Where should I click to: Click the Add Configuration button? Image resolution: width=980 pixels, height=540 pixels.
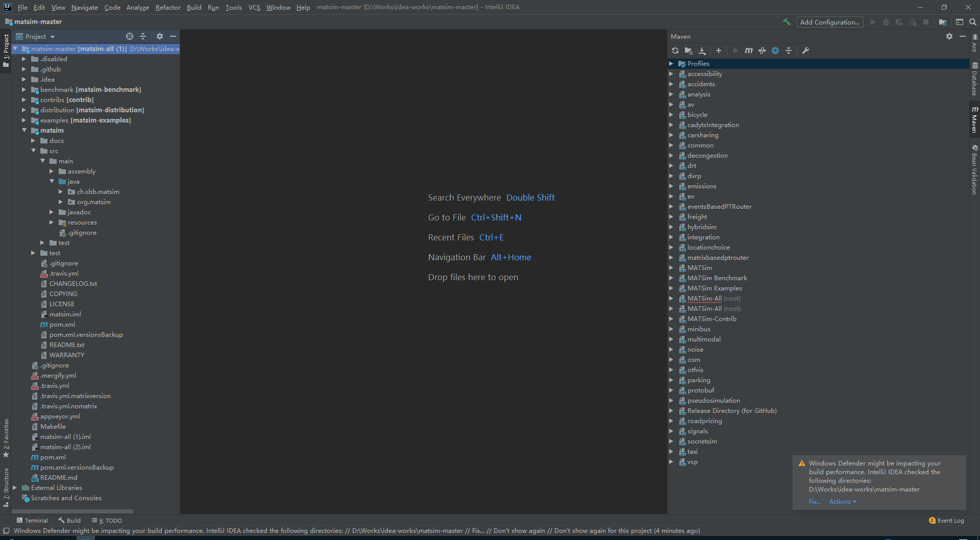coord(829,22)
